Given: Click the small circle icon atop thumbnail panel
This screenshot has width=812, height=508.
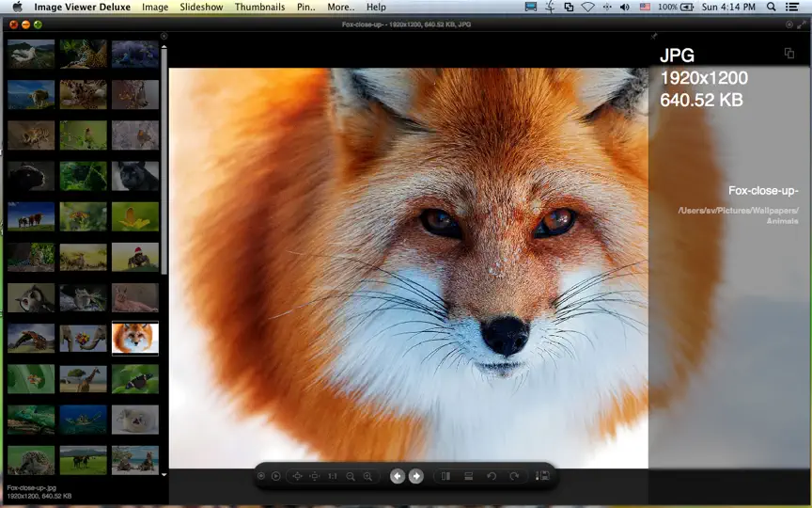Looking at the screenshot, I should [164, 37].
